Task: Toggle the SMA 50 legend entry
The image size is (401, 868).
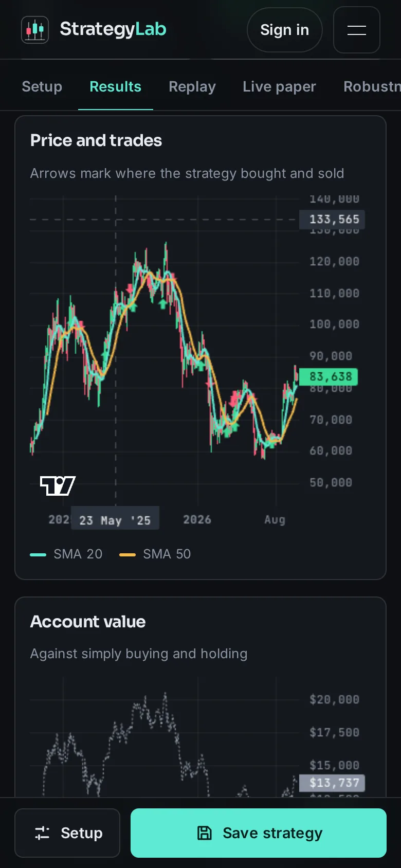Action: [155, 554]
